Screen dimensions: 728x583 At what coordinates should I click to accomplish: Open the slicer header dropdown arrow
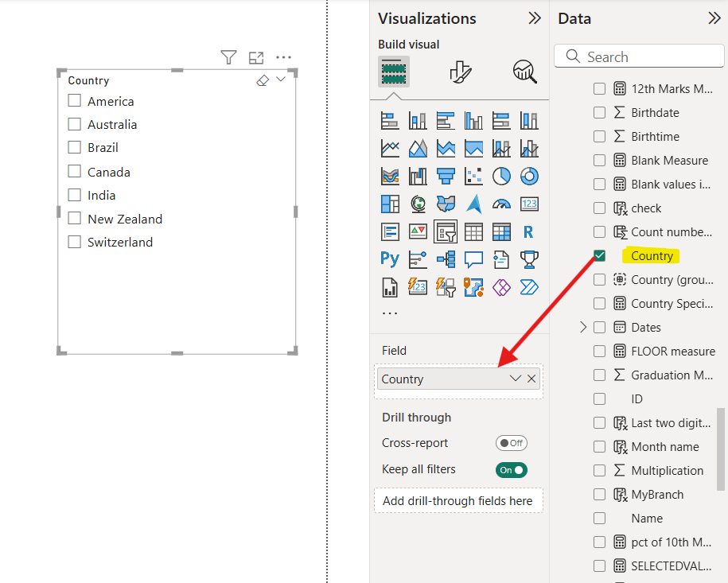pos(280,80)
